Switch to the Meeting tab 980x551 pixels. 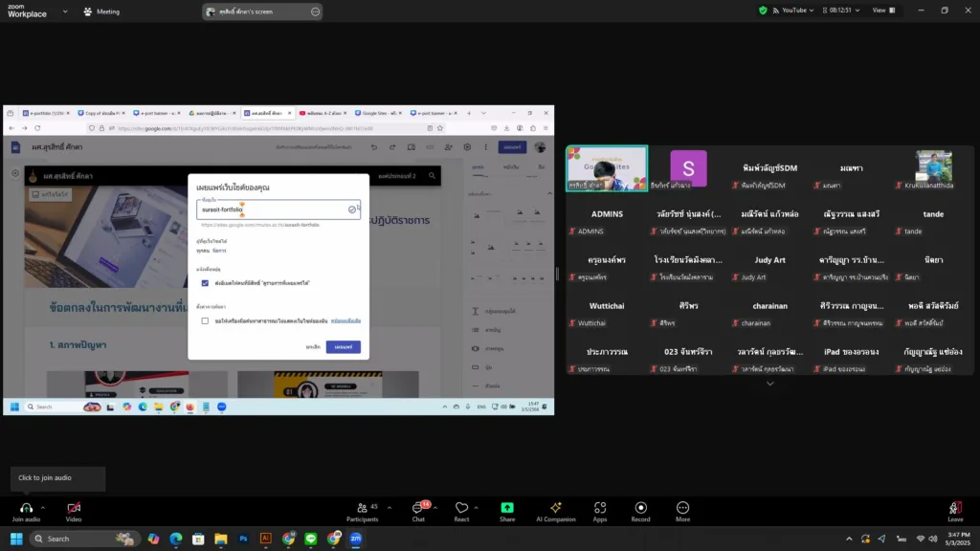point(101,11)
